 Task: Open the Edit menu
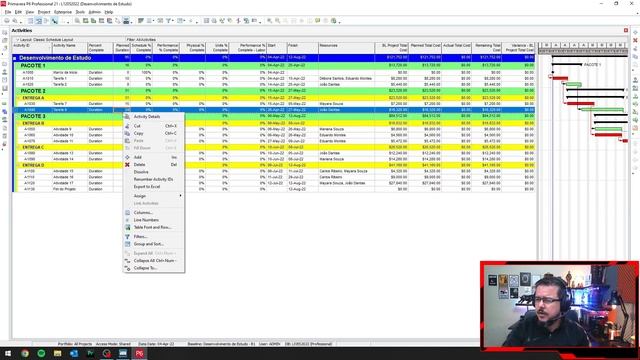pyautogui.click(x=18, y=12)
